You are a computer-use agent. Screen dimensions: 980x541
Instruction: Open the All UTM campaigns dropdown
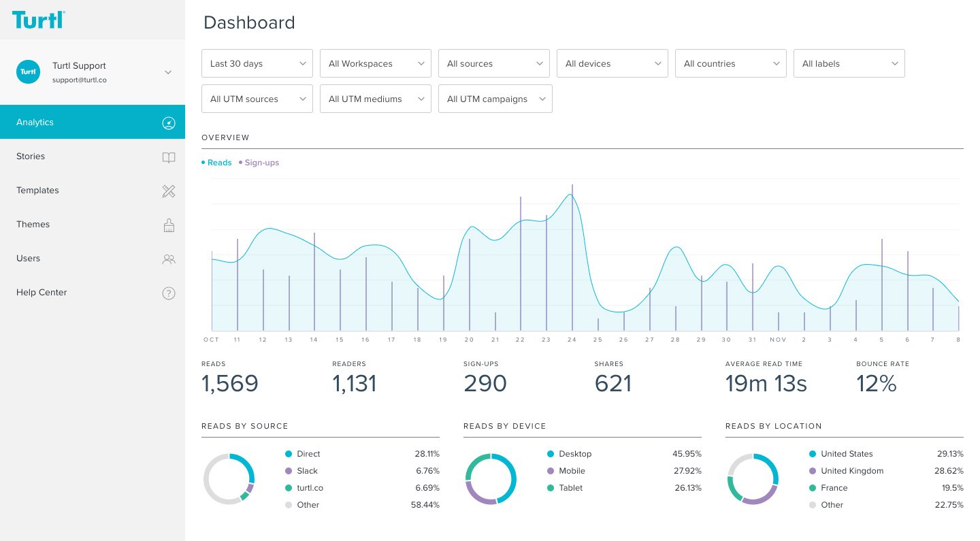495,99
